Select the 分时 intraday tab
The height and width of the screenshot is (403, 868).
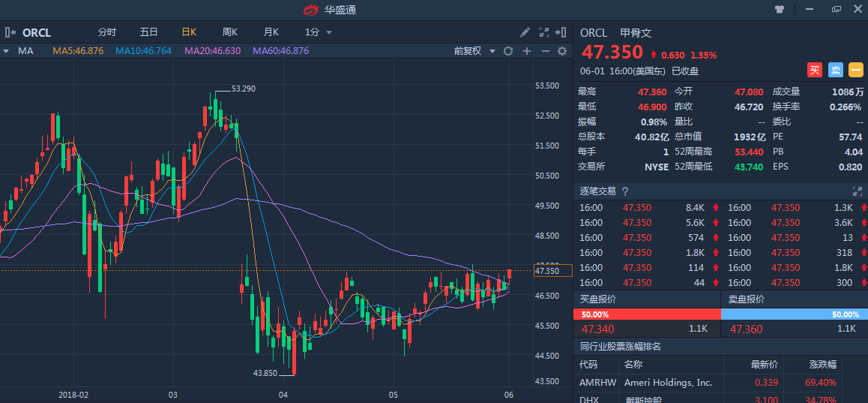click(107, 32)
